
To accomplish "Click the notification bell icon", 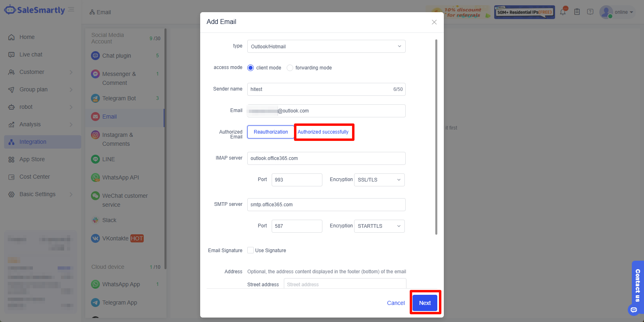I will coord(563,12).
